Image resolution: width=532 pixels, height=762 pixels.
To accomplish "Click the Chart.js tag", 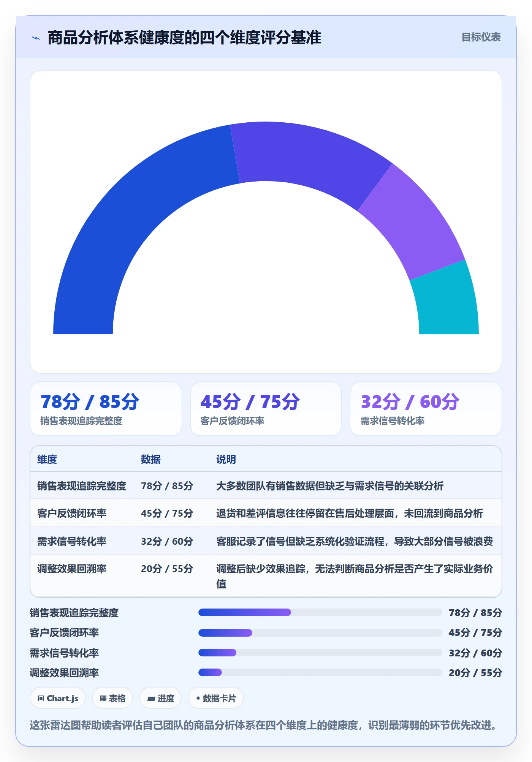I will 58,698.
